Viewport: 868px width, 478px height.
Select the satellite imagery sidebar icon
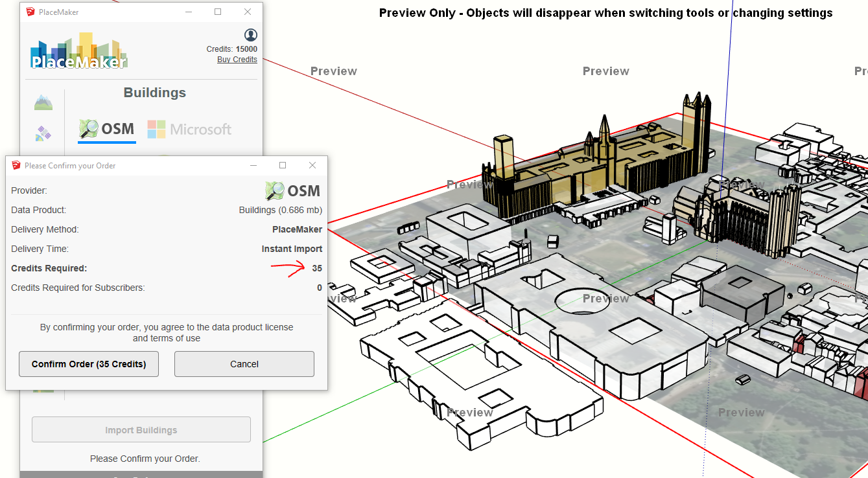pyautogui.click(x=43, y=134)
